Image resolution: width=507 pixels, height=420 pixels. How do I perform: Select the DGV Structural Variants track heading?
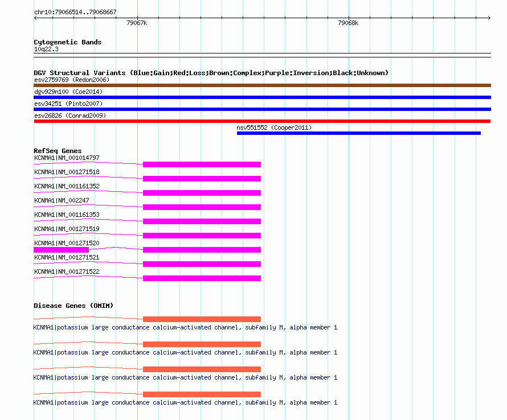(211, 73)
